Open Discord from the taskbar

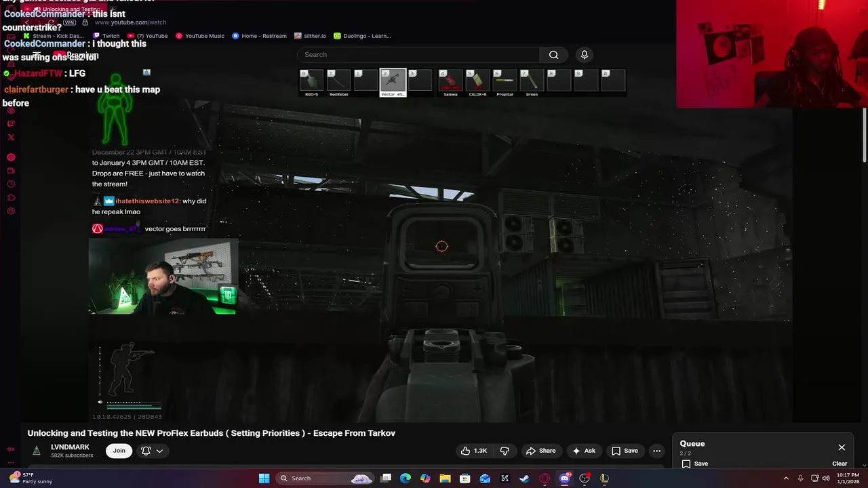[x=565, y=479]
